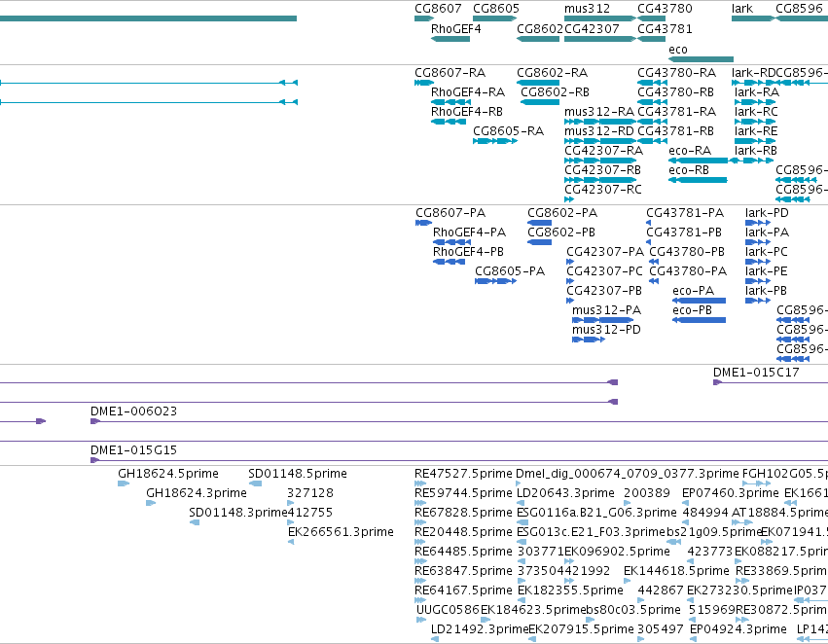Screen dimensions: 828x644
Task: Click the CG8607-RA transcript
Action: coord(424,83)
